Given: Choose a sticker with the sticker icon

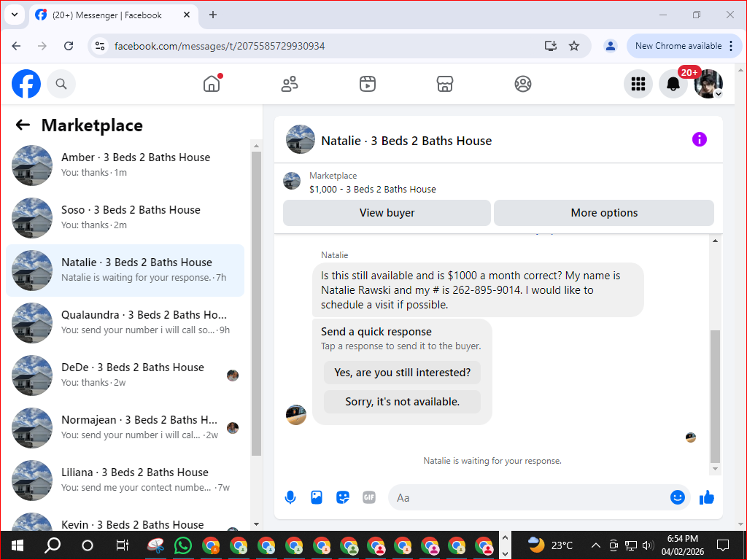Looking at the screenshot, I should (x=343, y=497).
